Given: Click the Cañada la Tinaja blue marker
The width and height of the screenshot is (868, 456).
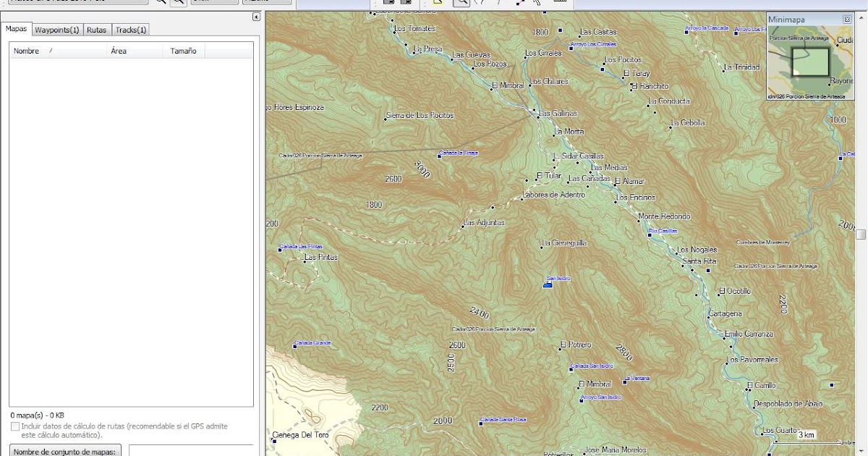Looking at the screenshot, I should 440,156.
